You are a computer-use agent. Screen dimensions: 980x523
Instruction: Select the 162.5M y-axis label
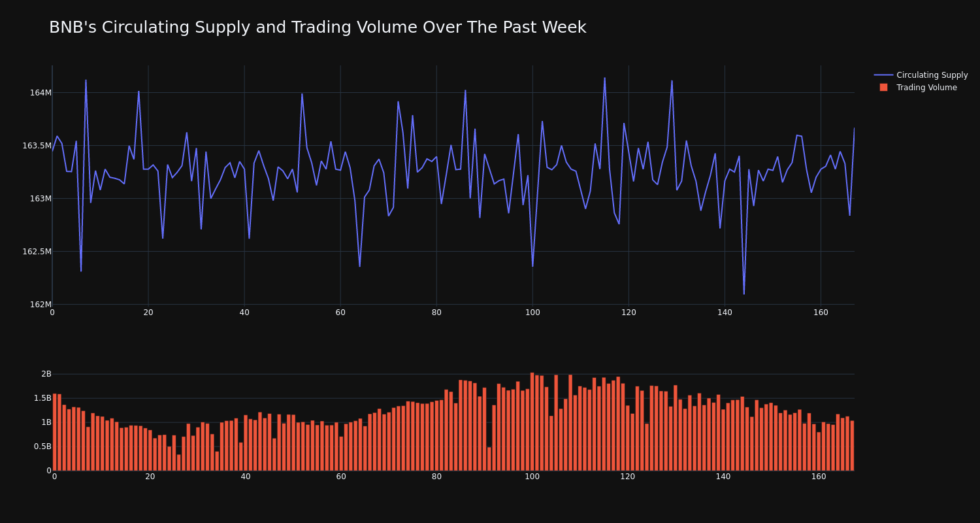click(37, 252)
